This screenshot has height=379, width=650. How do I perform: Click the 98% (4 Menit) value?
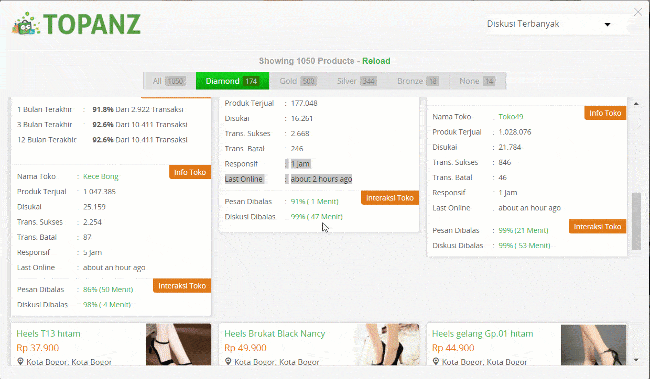(x=107, y=304)
